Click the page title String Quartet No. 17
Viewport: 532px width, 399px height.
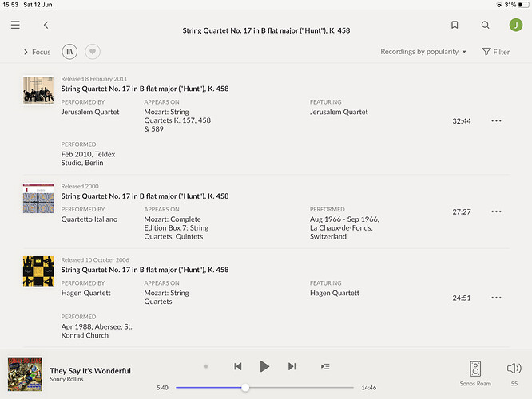266,30
